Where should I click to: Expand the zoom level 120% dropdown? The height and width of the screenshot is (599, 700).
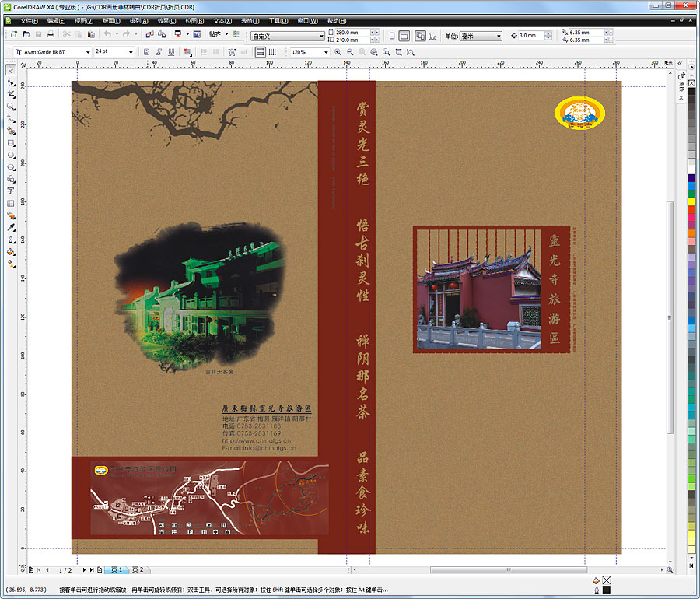click(325, 52)
